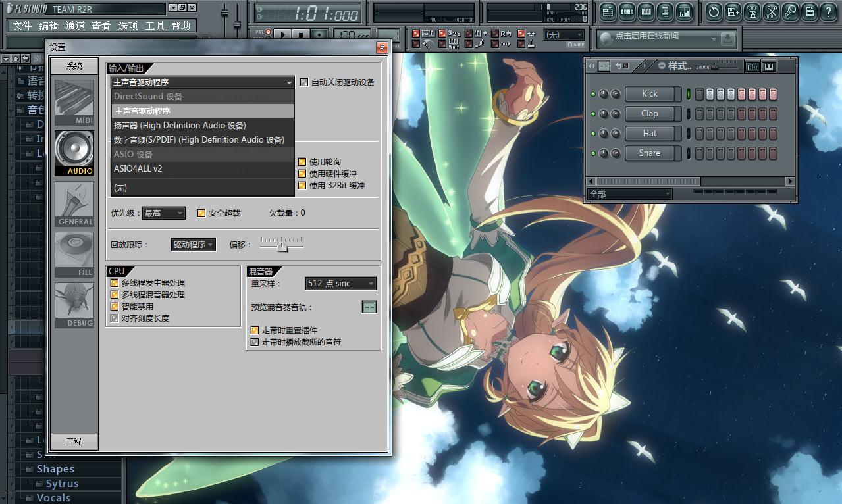Select the AUDIO settings speaker icon
Image resolution: width=842 pixels, height=504 pixels.
click(74, 153)
